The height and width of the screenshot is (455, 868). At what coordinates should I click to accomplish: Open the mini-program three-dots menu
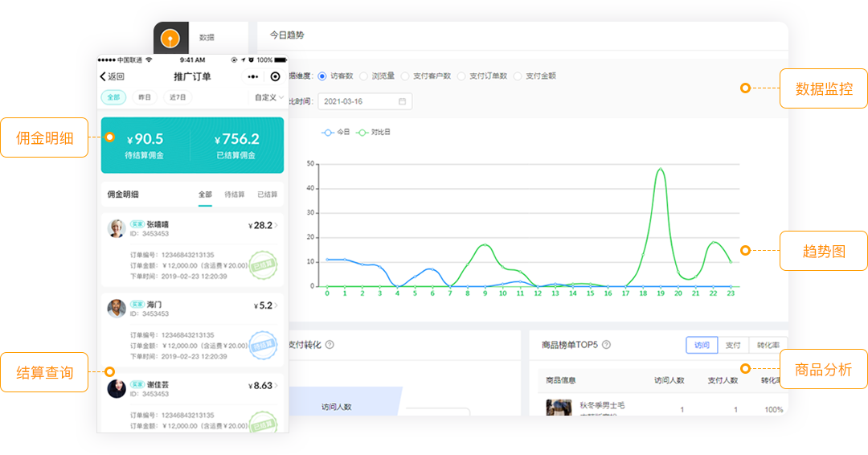click(253, 77)
